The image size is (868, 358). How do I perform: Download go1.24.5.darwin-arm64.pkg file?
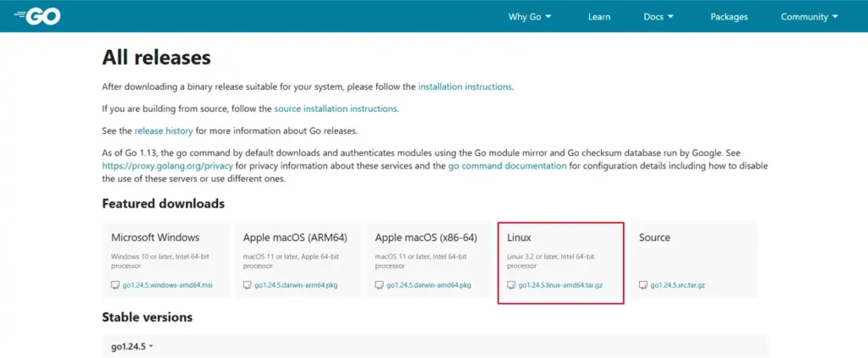296,285
